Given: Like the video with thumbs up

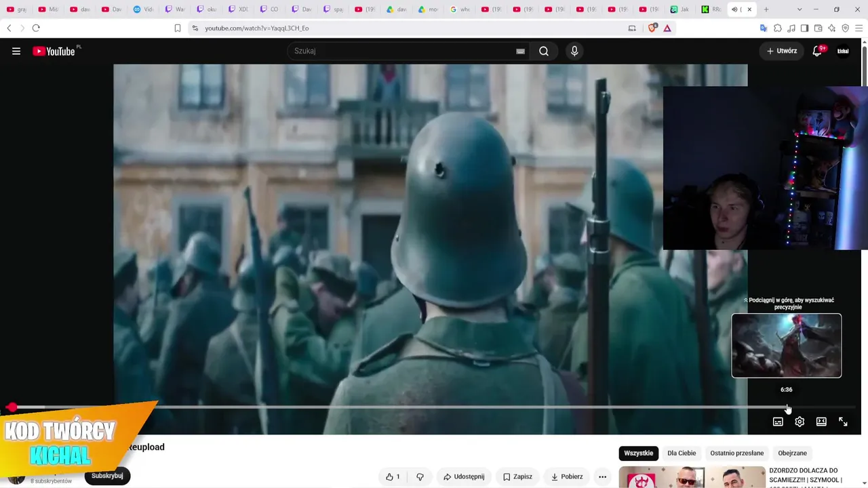Looking at the screenshot, I should coord(393,476).
